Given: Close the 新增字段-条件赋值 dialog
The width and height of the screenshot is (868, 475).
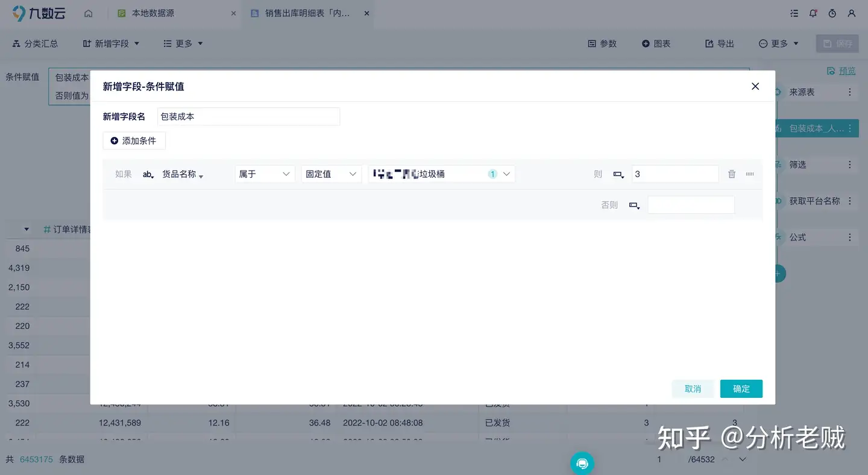Looking at the screenshot, I should [755, 86].
